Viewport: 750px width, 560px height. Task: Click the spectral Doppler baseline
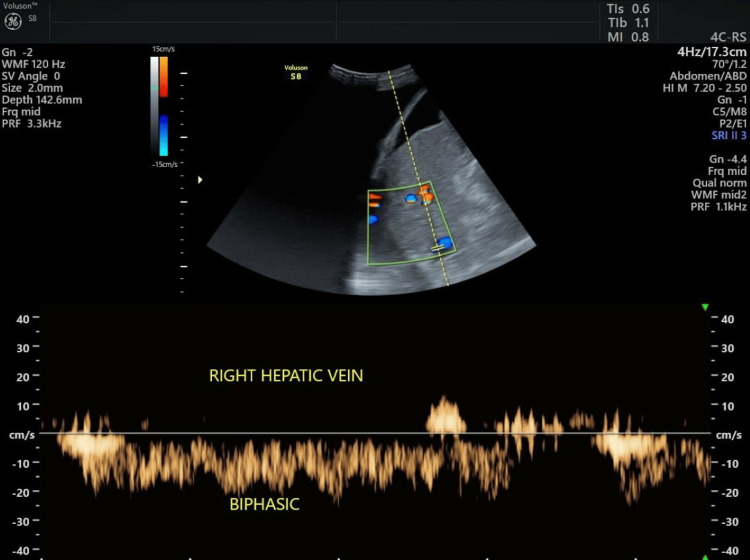point(375,433)
